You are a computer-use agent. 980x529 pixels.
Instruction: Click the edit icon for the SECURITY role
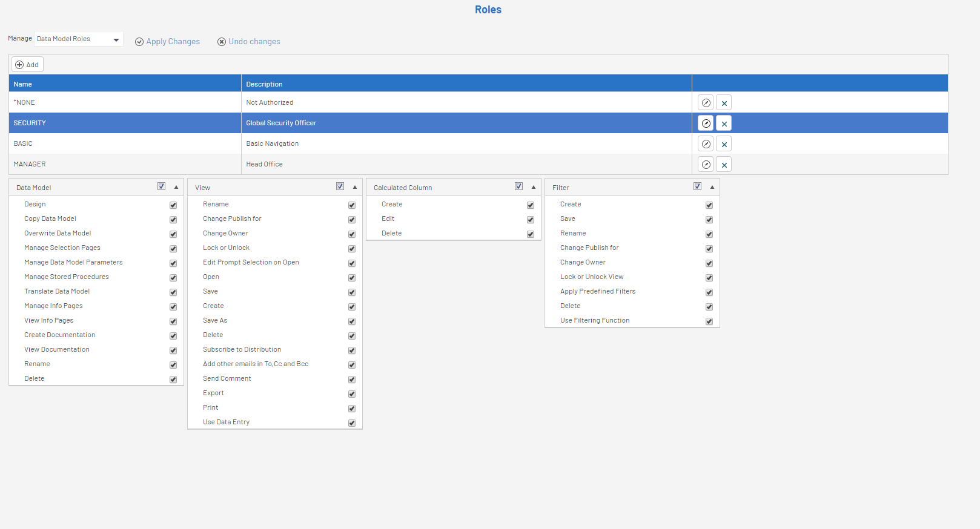click(x=706, y=123)
